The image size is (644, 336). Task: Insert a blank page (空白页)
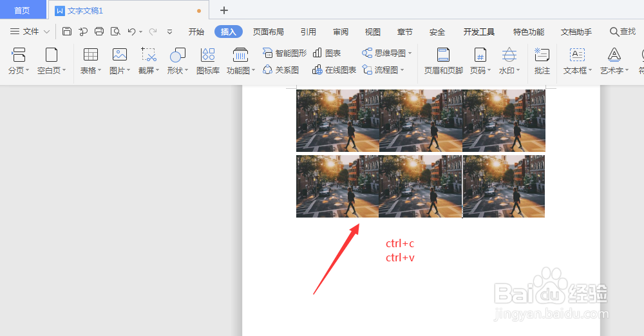click(52, 61)
